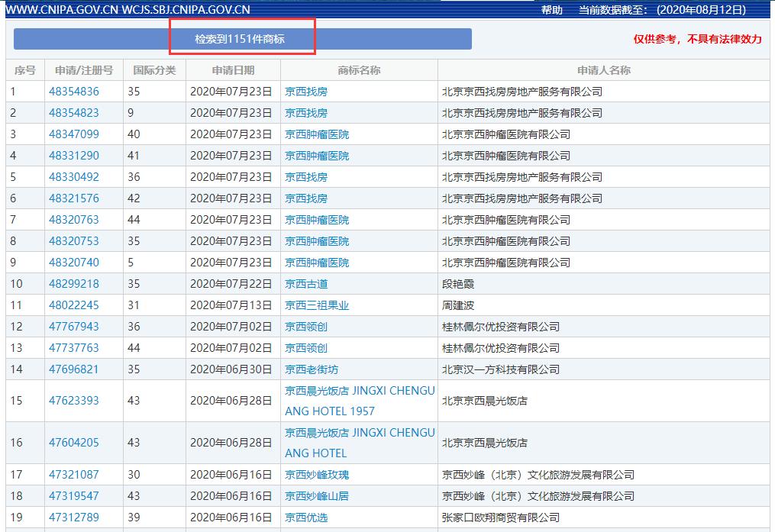The height and width of the screenshot is (532, 775).
Task: Select date 2020年07月13日
Action: (231, 305)
